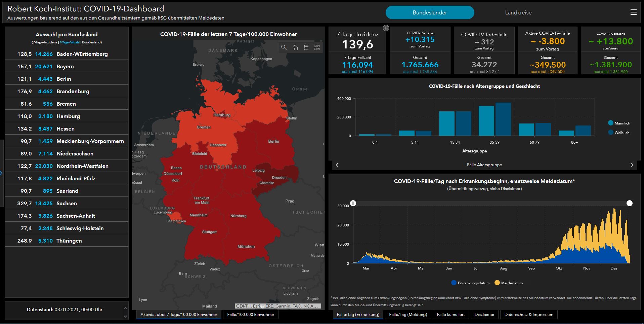Expand the 7-Tage-Inzidenz panel to fullscreen
The height and width of the screenshot is (324, 644).
[x=386, y=28]
